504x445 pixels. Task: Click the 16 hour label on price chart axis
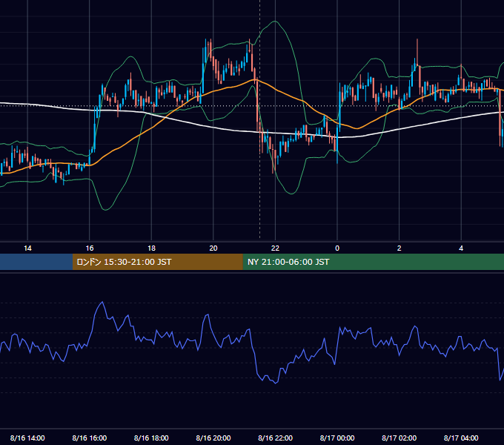(90, 248)
